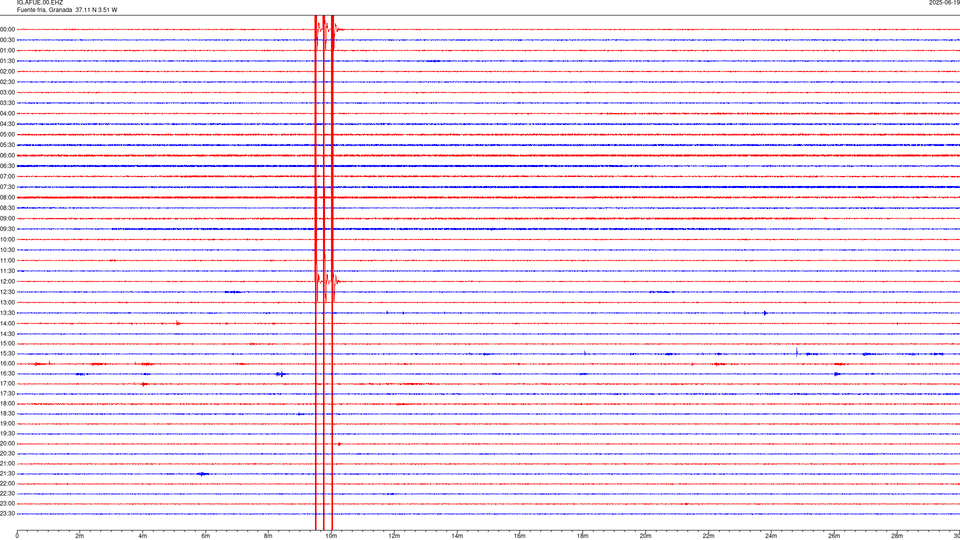Select the 02:30 trace time label

click(7, 82)
